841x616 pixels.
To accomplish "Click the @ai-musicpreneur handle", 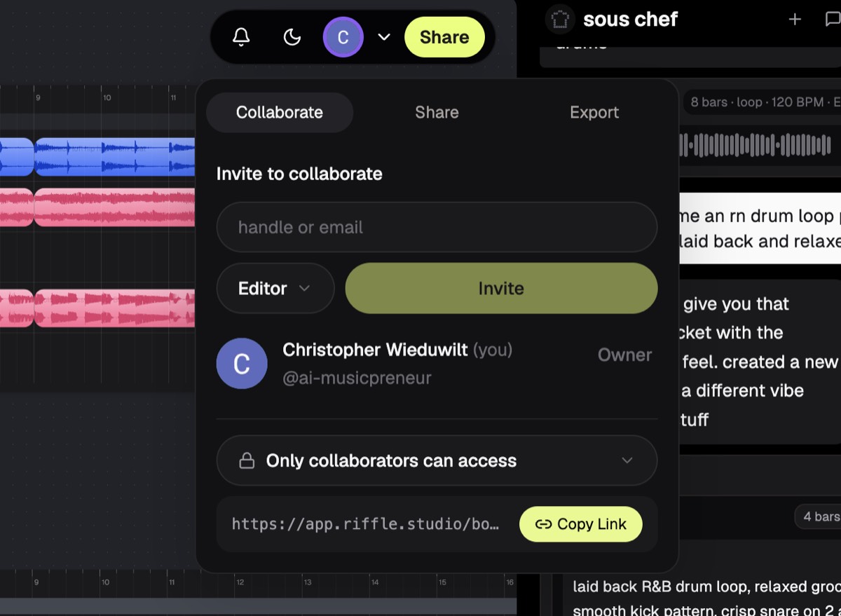I will [x=357, y=378].
